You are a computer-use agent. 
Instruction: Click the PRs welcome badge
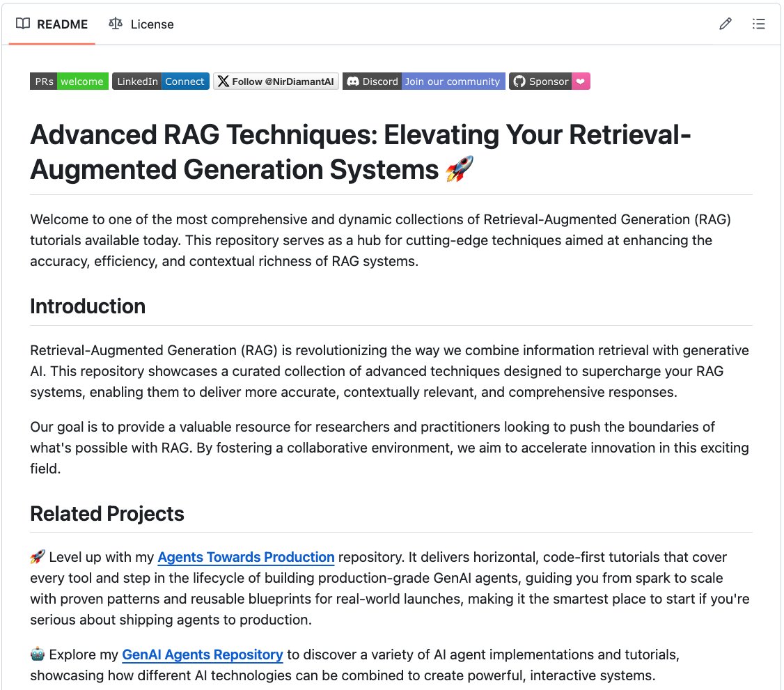coord(69,81)
